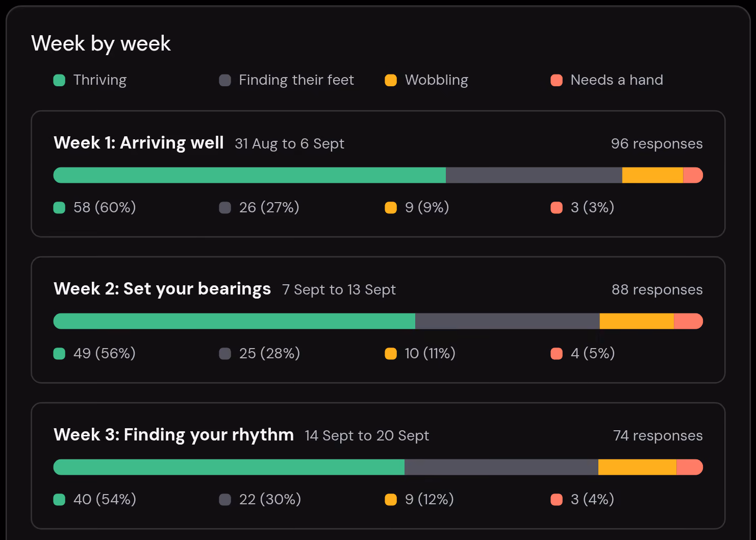The image size is (756, 540).
Task: Click 96 responses count in Week 1
Action: (x=657, y=144)
